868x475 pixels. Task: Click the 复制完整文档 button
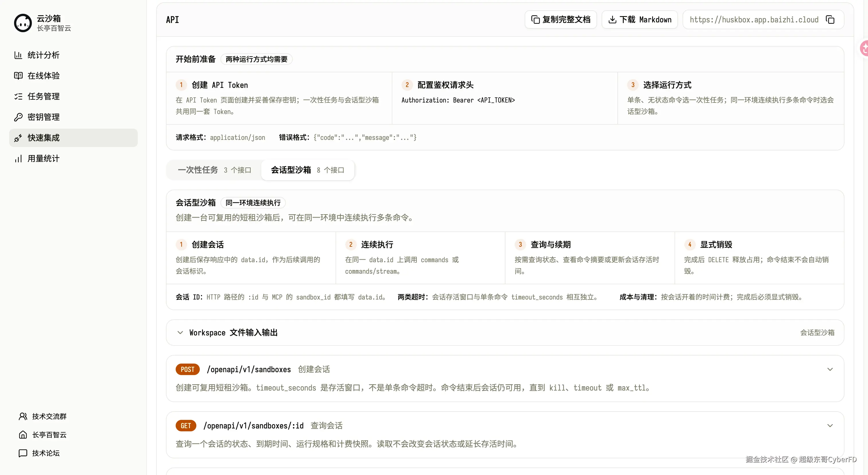point(561,20)
